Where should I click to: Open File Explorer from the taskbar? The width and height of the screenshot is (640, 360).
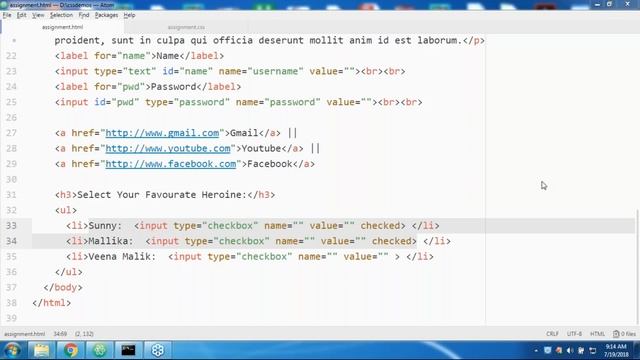pyautogui.click(x=41, y=350)
